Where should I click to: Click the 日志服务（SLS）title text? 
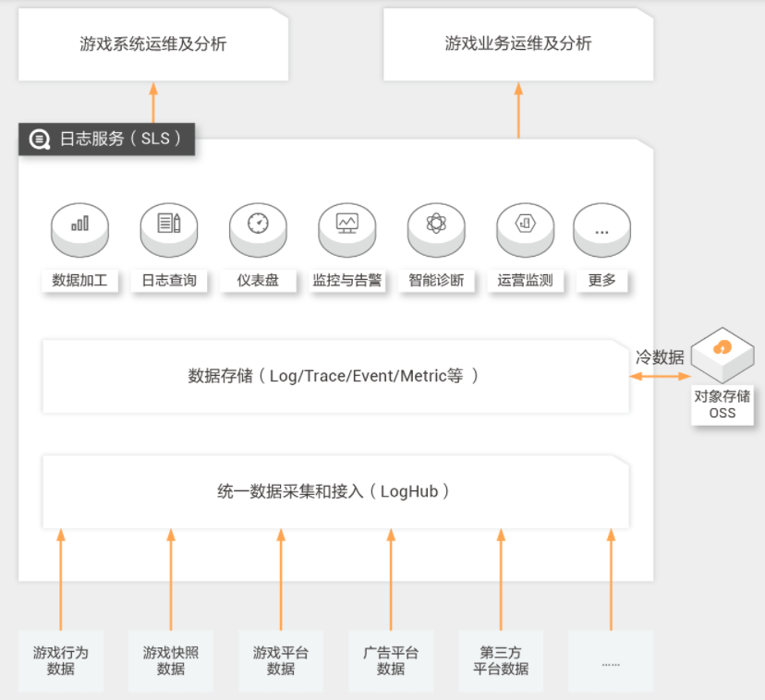tap(120, 139)
